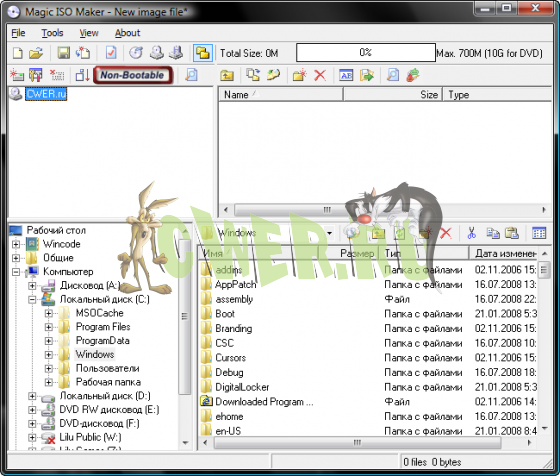This screenshot has height=476, width=560.
Task: Expand the MSOCache folder node
Action: (x=49, y=314)
